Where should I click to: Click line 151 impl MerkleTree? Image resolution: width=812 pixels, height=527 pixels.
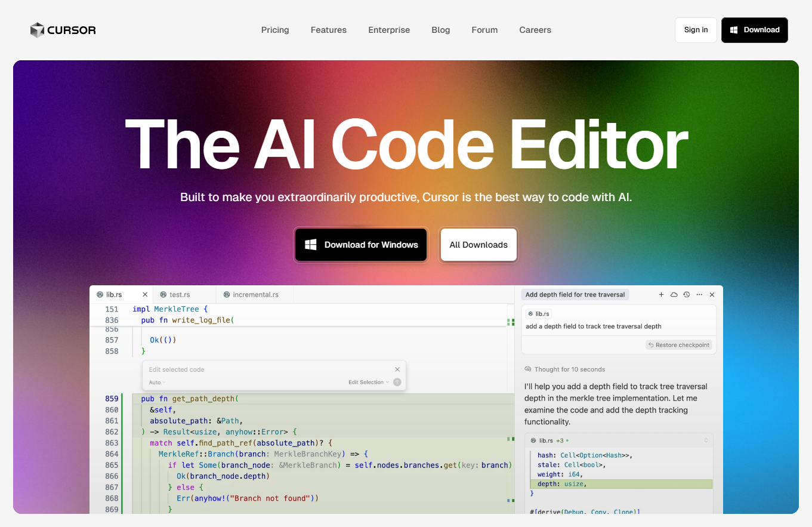pyautogui.click(x=170, y=309)
